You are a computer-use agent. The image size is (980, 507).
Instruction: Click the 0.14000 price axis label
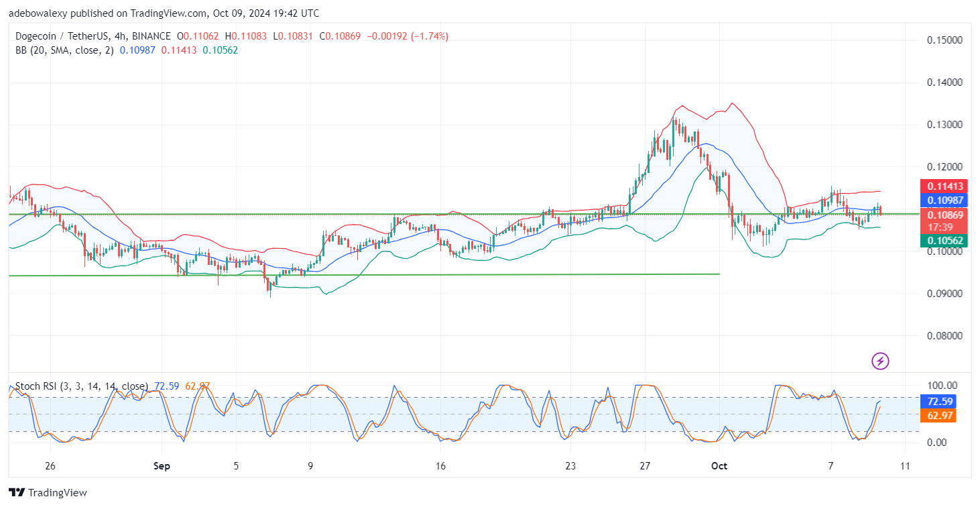point(945,82)
